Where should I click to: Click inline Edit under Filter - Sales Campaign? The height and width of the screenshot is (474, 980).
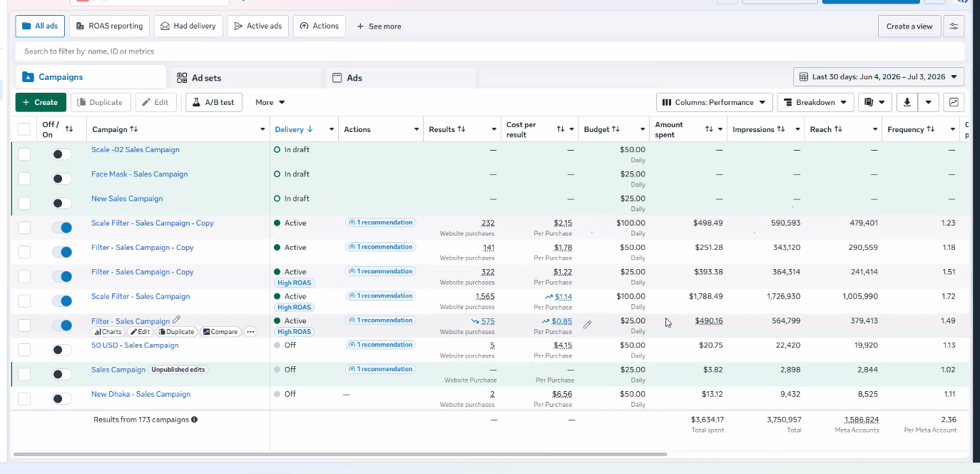pyautogui.click(x=141, y=332)
